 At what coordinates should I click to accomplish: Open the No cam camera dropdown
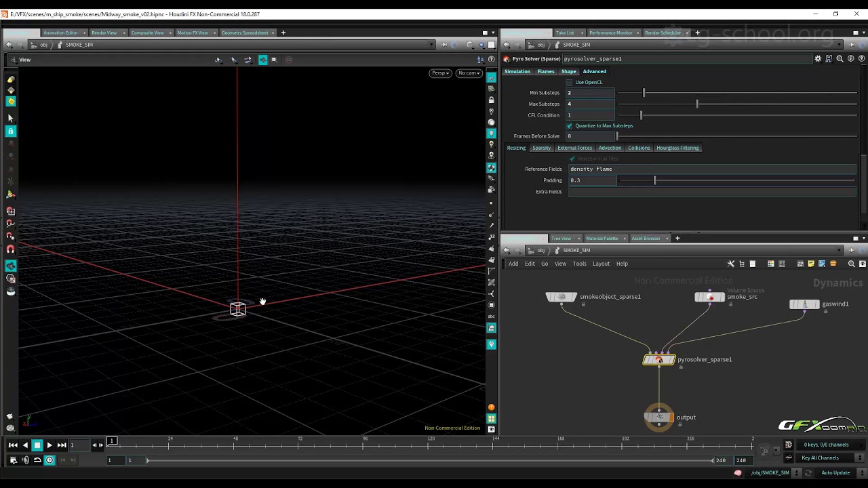point(469,73)
